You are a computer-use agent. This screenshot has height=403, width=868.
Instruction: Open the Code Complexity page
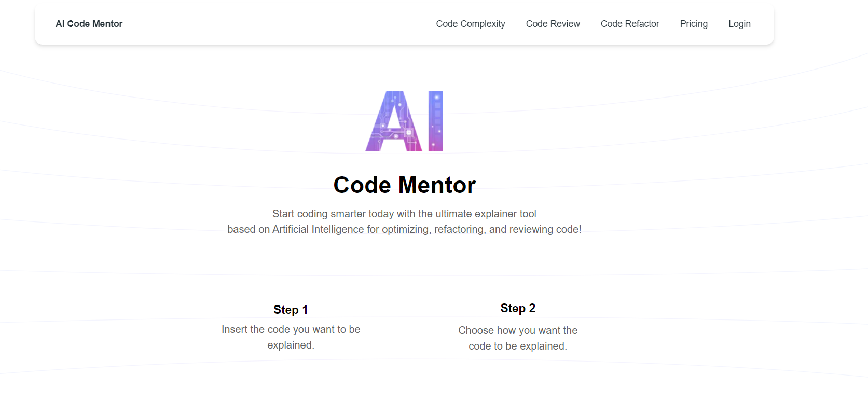(470, 24)
